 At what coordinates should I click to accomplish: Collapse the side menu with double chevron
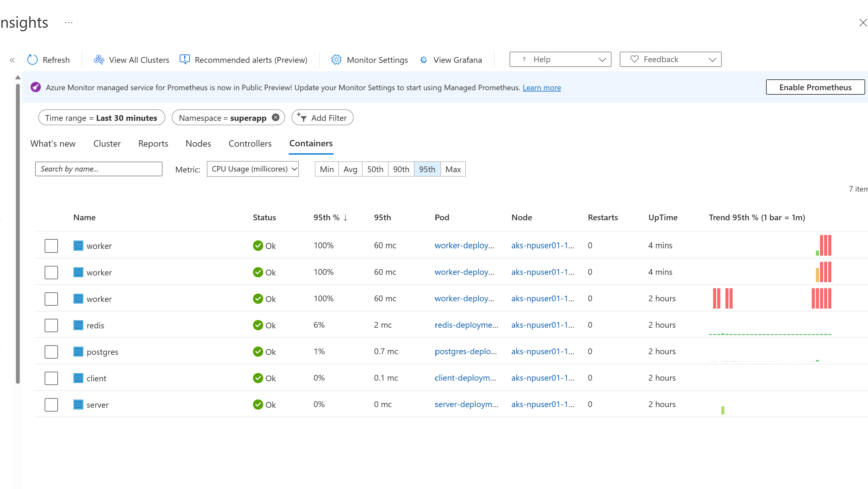click(12, 60)
